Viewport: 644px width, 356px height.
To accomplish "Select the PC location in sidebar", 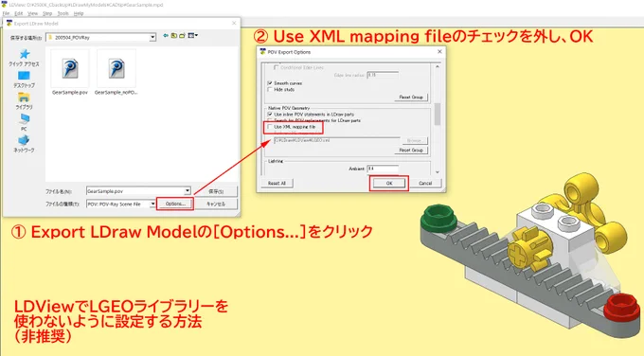I will click(24, 122).
